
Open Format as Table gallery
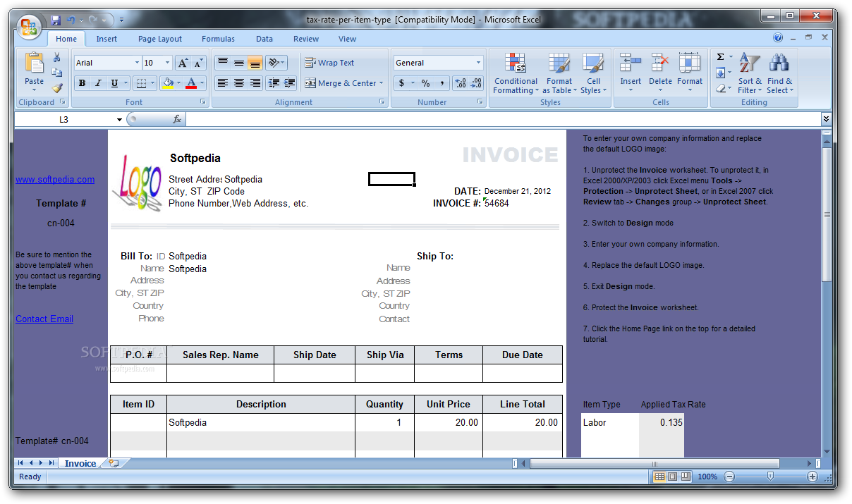[559, 73]
